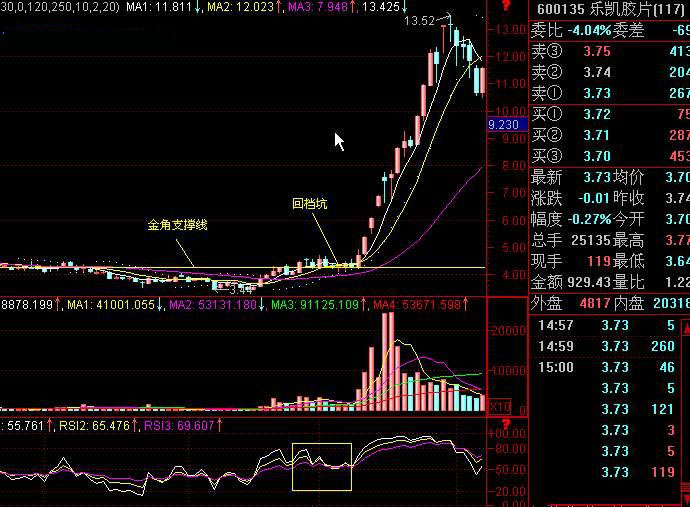This screenshot has width=690, height=507.
Task: Select the blue 9.230 price tag
Action: 503,124
